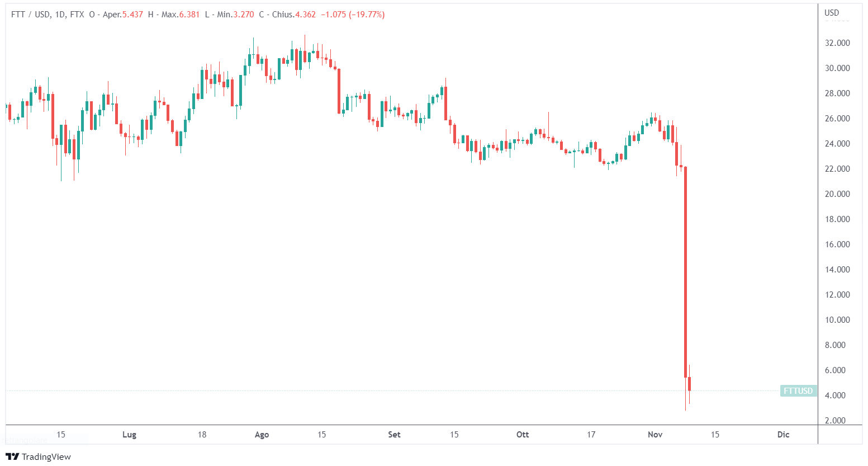Viewport: 868px width, 466px height.
Task: Click the FTTUSD price label tag
Action: click(x=798, y=391)
